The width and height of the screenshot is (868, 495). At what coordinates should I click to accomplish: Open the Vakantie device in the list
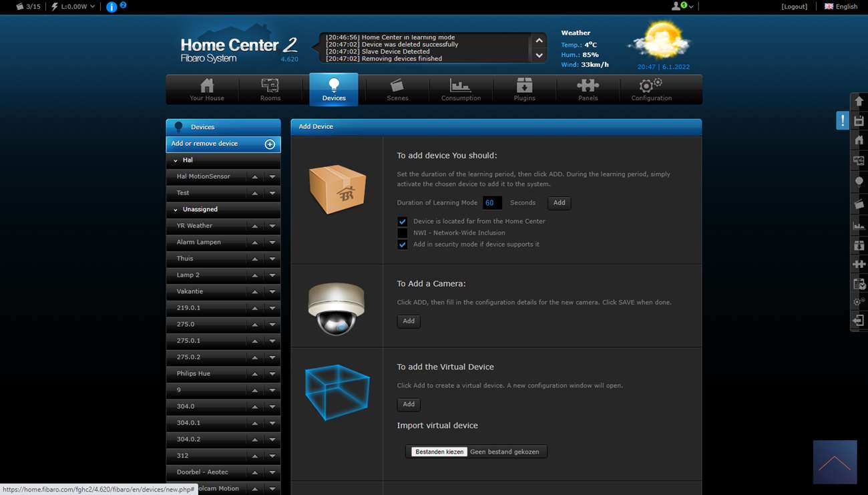(x=206, y=292)
